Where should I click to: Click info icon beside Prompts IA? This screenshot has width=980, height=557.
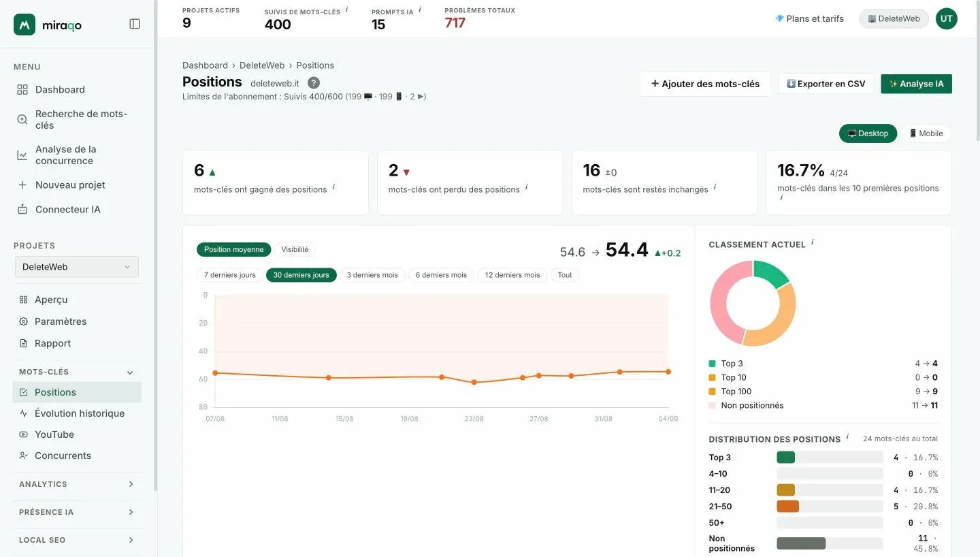tap(419, 10)
